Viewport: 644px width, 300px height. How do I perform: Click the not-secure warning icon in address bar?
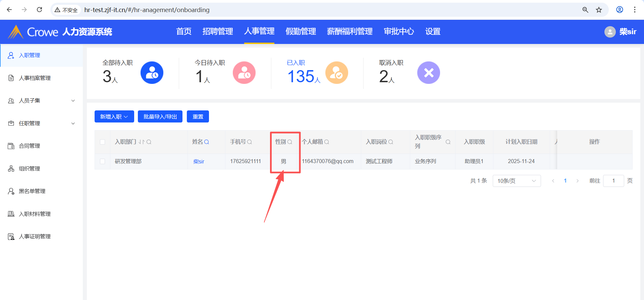(x=57, y=10)
